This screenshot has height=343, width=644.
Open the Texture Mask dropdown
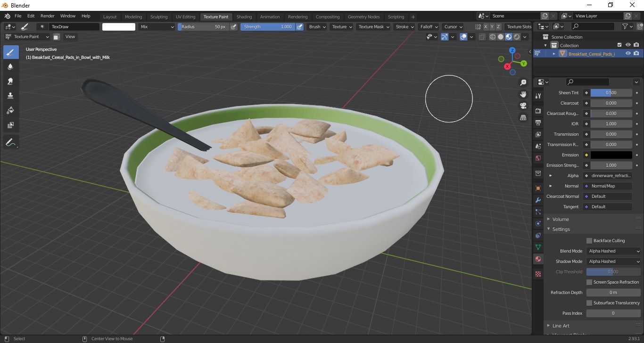tap(374, 27)
